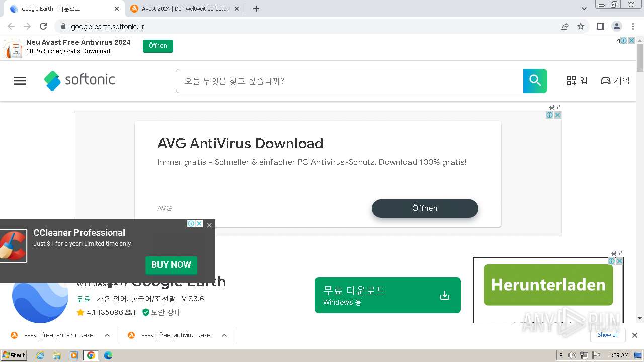644x362 pixels.
Task: Close the Herunterladen sidebar ad
Action: [620, 261]
